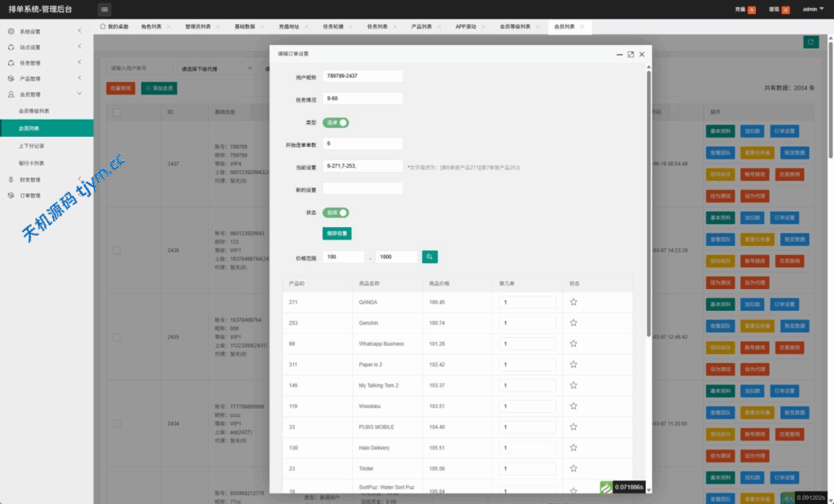
Task: Maximize the 编辑订单设置 dialog
Action: click(x=630, y=54)
